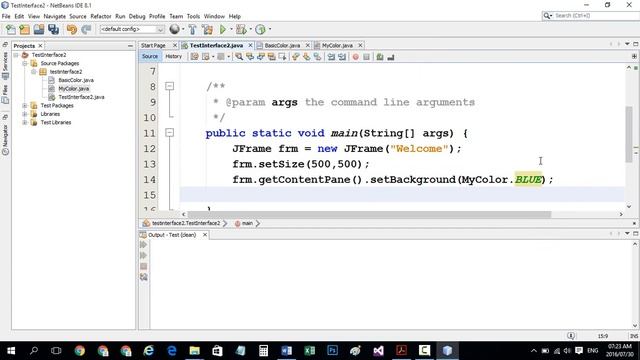Click the New Project toolbar icon

24,29
